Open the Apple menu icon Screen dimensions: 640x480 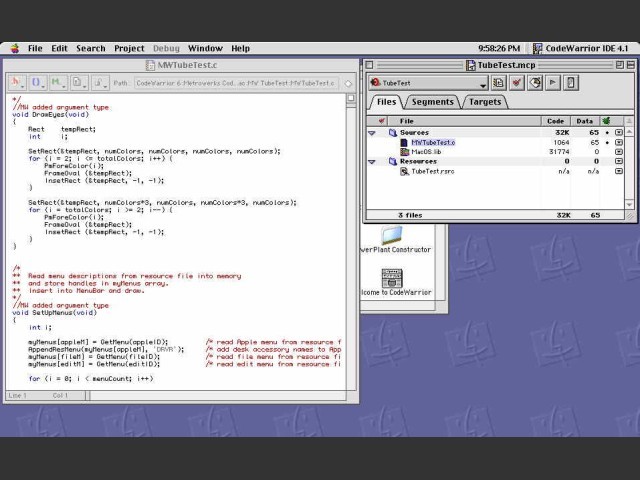pyautogui.click(x=14, y=48)
